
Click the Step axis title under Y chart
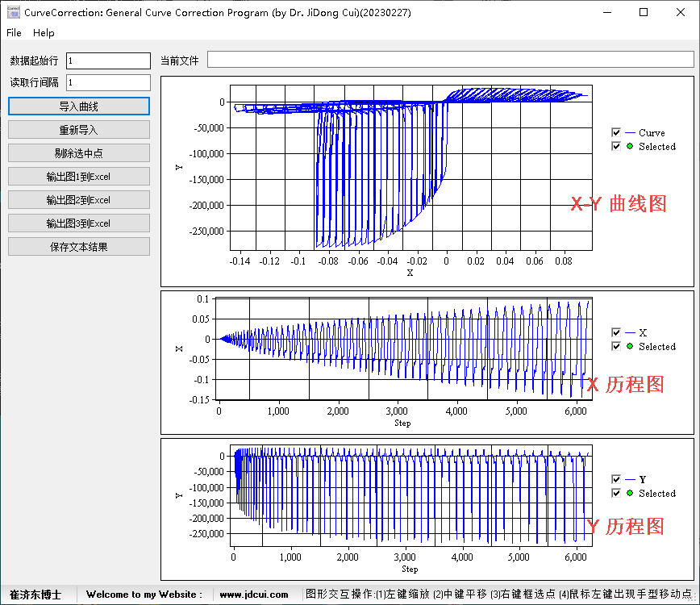pos(410,569)
